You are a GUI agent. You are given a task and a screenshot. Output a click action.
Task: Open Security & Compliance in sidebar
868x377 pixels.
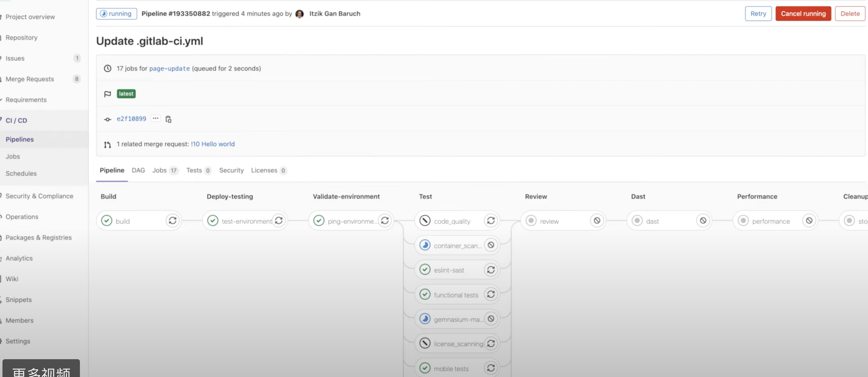point(39,196)
